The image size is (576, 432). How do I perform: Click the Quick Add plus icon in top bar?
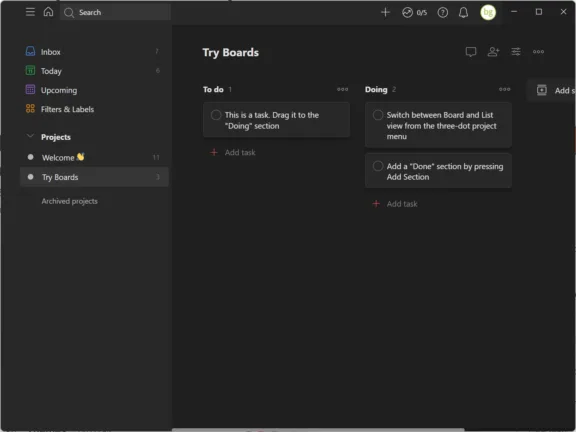pyautogui.click(x=385, y=12)
